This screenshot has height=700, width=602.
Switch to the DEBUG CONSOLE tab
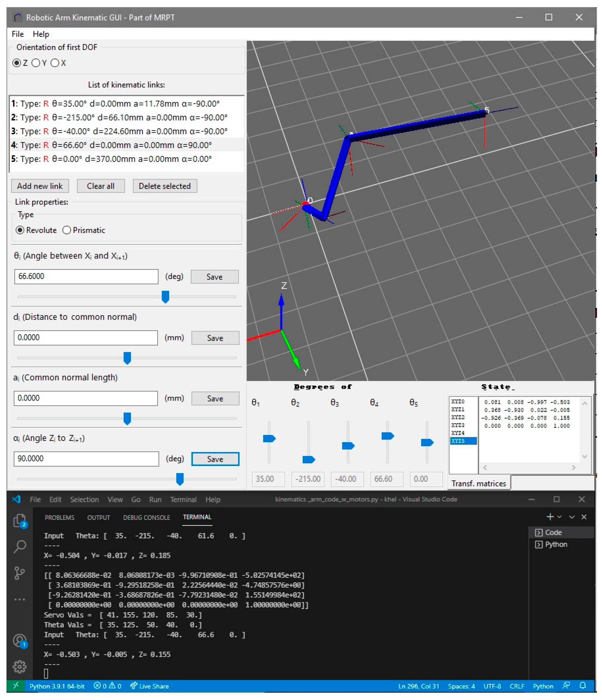pos(146,518)
